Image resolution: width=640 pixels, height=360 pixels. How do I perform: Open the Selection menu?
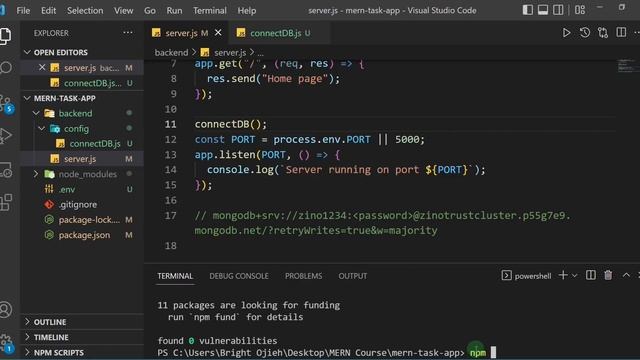tap(85, 10)
